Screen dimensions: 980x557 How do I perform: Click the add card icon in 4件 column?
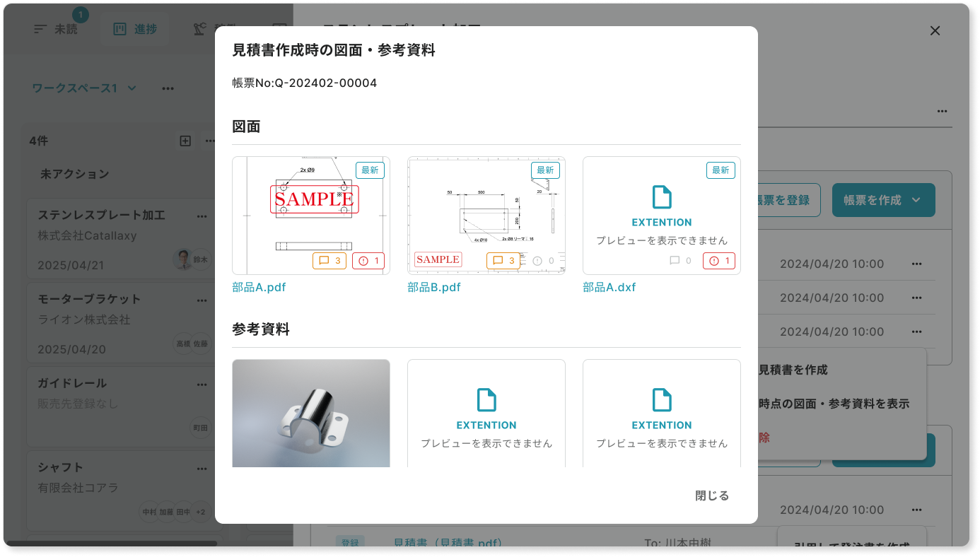(x=185, y=141)
